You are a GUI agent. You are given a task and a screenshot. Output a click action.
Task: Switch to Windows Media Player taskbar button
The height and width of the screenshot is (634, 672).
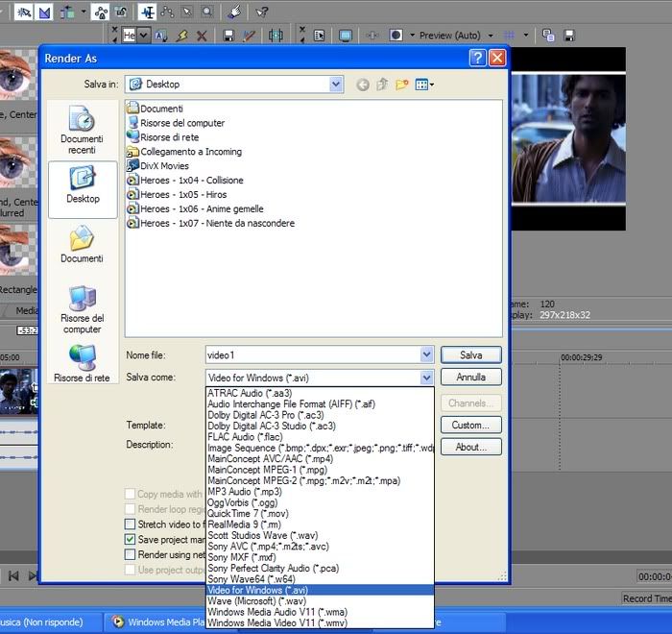click(157, 622)
